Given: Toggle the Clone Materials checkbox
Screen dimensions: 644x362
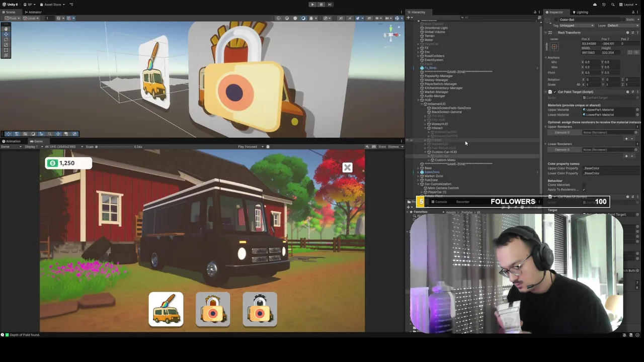Looking at the screenshot, I should [584, 185].
